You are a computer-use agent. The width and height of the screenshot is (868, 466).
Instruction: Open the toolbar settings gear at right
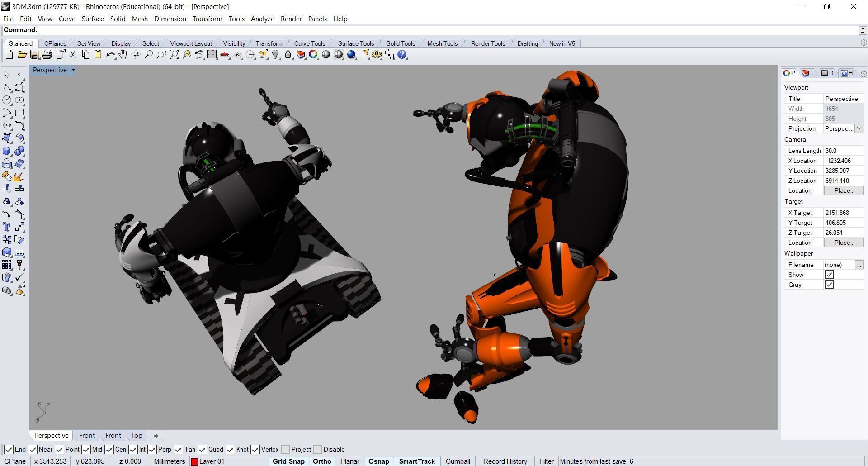click(x=863, y=43)
